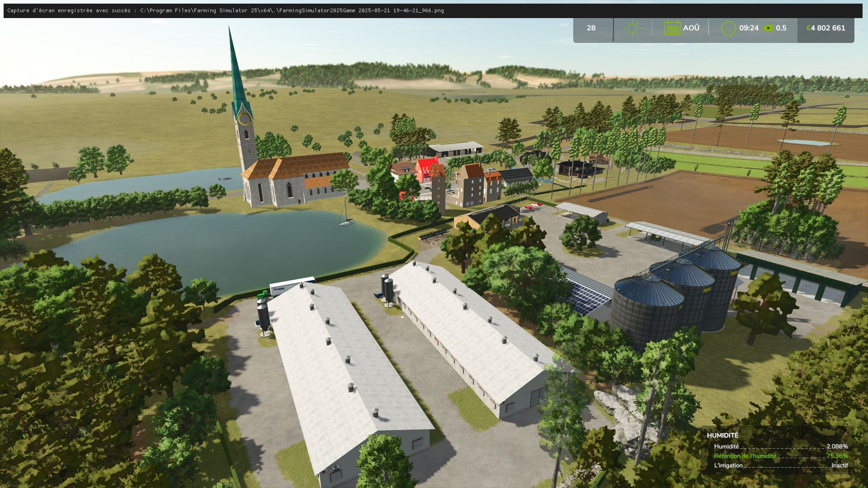Click the clock speed gauge icon
Image resolution: width=868 pixels, height=488 pixels.
click(x=728, y=28)
